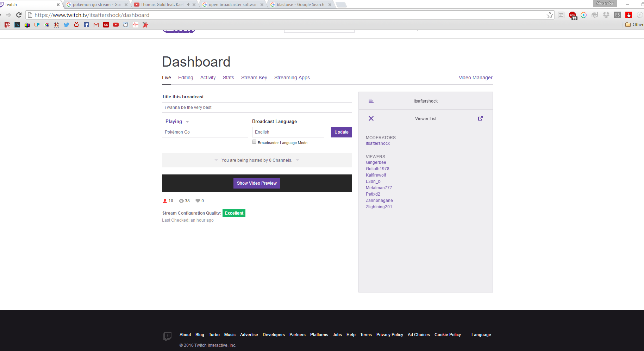
Task: Open the K bookmark icon
Action: (x=57, y=25)
